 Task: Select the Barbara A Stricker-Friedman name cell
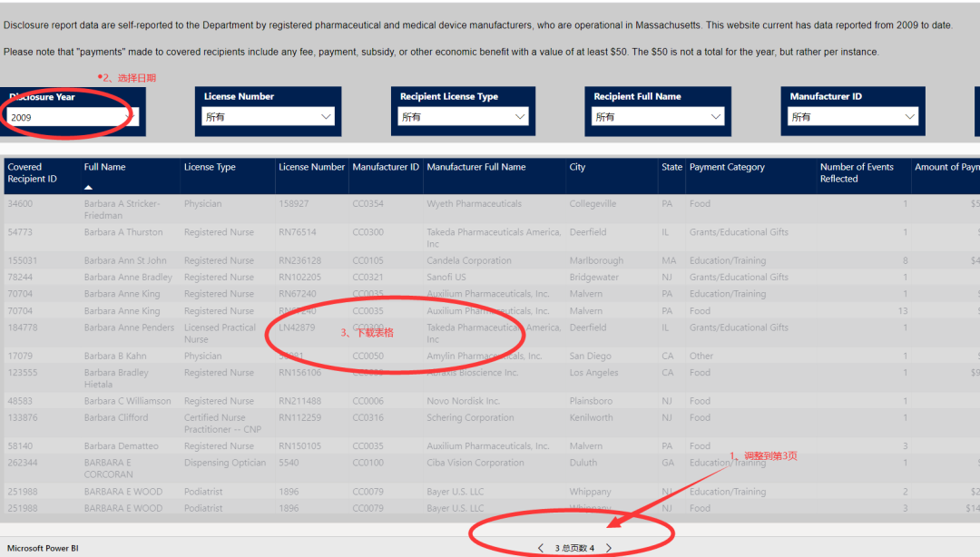[122, 210]
